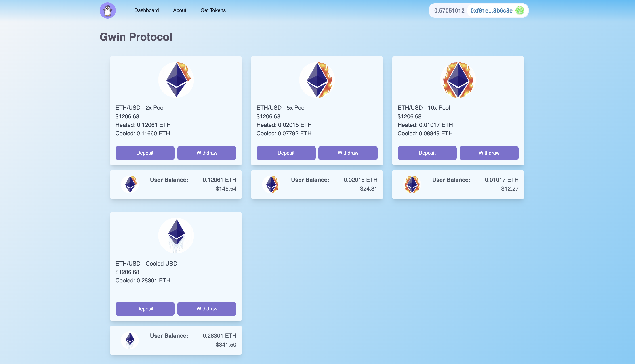Click wallet address 0xf81e...8b6c8e
Viewport: 635px width, 364px height.
pos(491,10)
